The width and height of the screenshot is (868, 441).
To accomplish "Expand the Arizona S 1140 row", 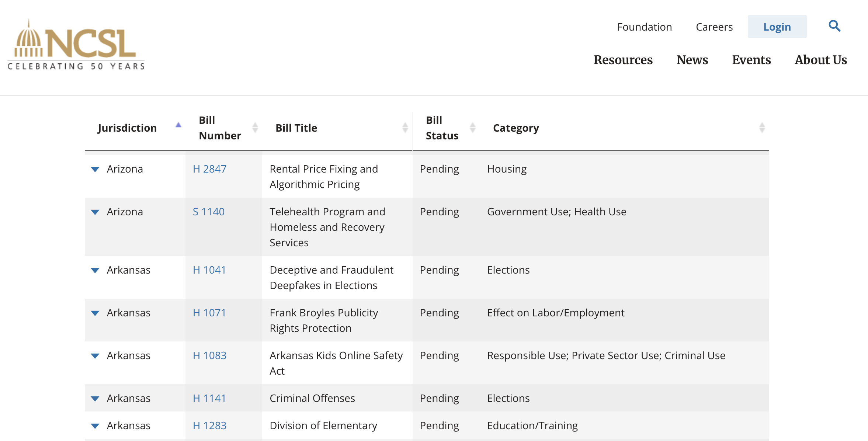I will pos(95,212).
